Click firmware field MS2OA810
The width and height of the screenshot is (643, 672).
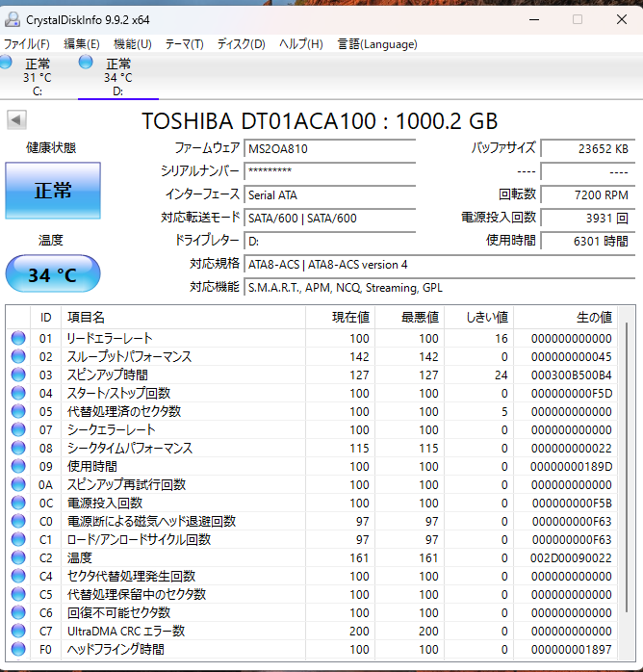tap(330, 148)
